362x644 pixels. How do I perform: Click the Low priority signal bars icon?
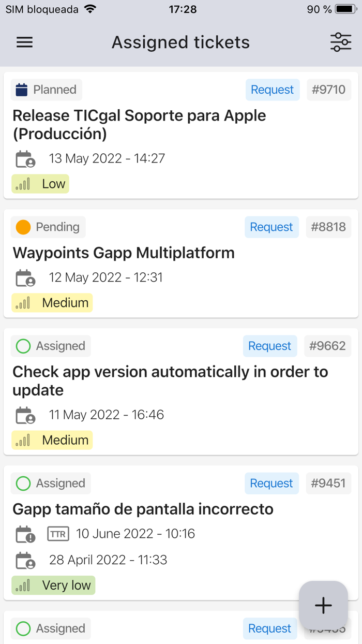pos(23,184)
